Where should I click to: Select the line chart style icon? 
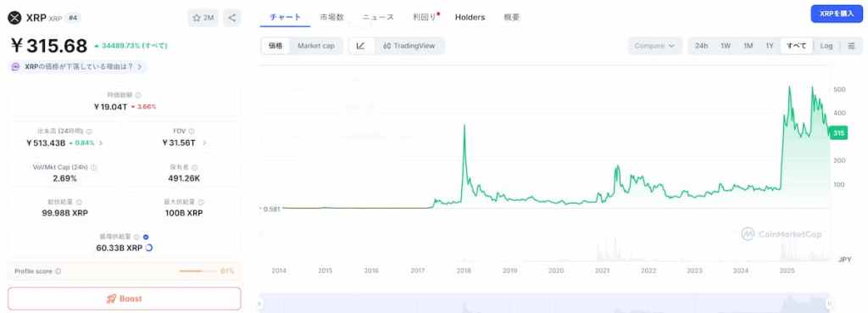[361, 46]
